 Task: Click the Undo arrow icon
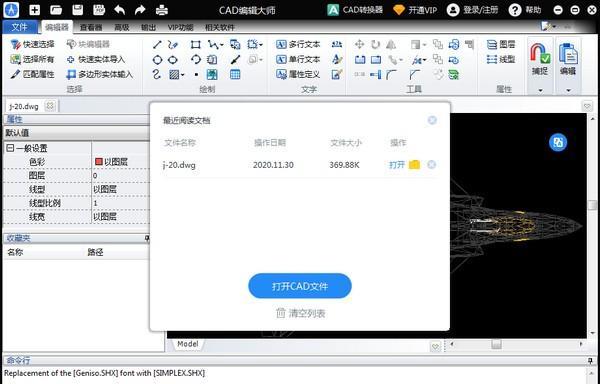coord(119,10)
